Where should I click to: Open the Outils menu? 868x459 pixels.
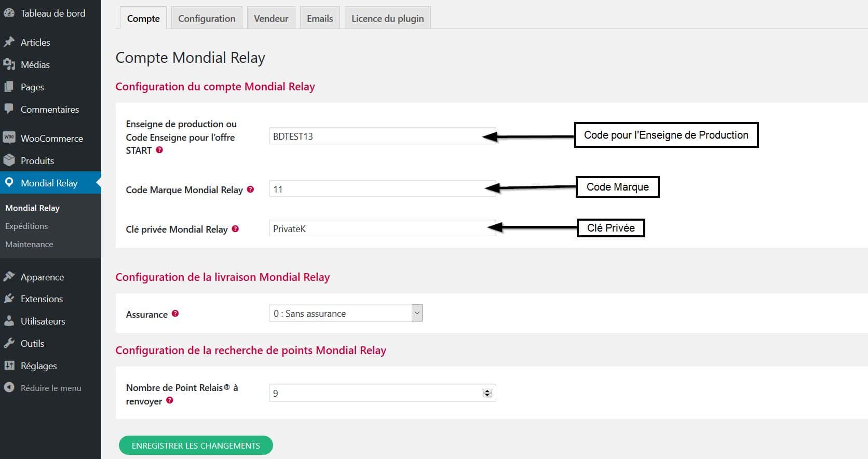pos(50,343)
